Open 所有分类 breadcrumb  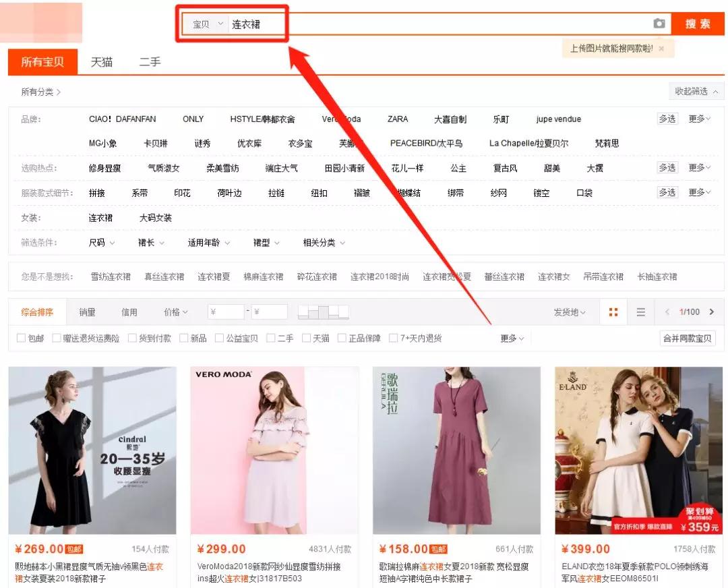click(41, 92)
